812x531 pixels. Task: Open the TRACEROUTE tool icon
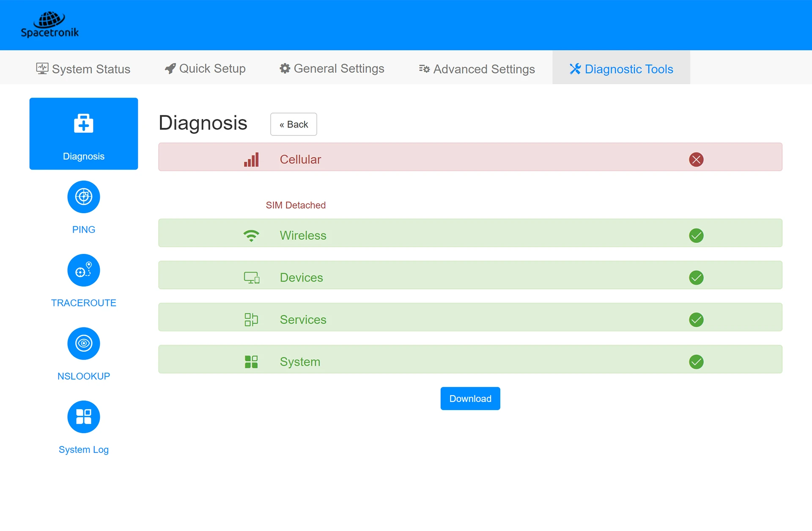pos(84,270)
